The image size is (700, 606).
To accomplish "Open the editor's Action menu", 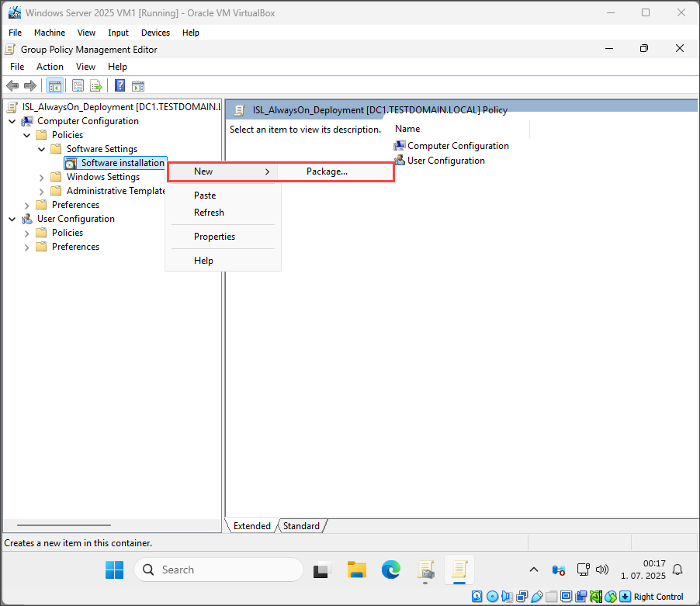I will coord(50,67).
